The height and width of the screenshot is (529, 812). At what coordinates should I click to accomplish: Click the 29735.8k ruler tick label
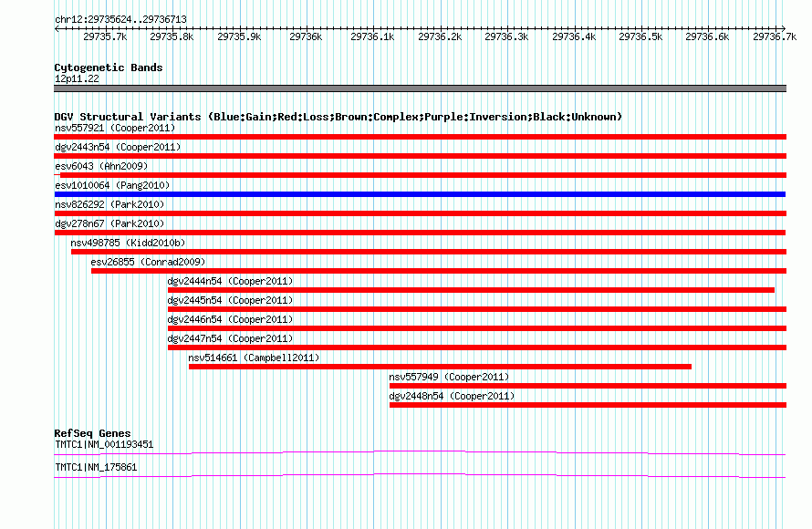click(x=172, y=36)
